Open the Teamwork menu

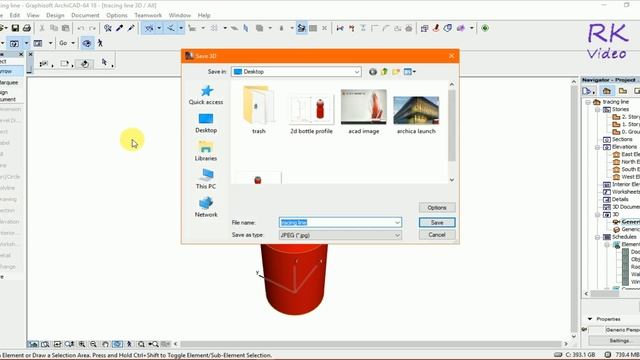pos(148,15)
